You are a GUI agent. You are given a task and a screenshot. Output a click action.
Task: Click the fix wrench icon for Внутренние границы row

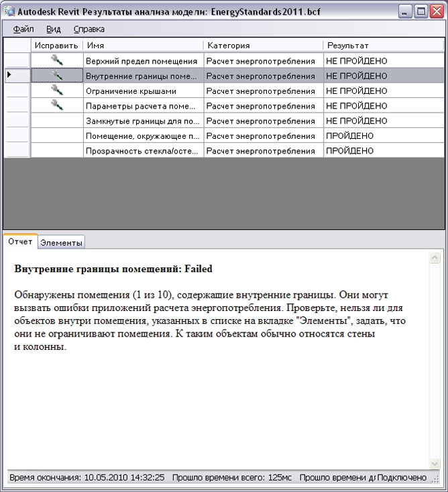pos(57,75)
